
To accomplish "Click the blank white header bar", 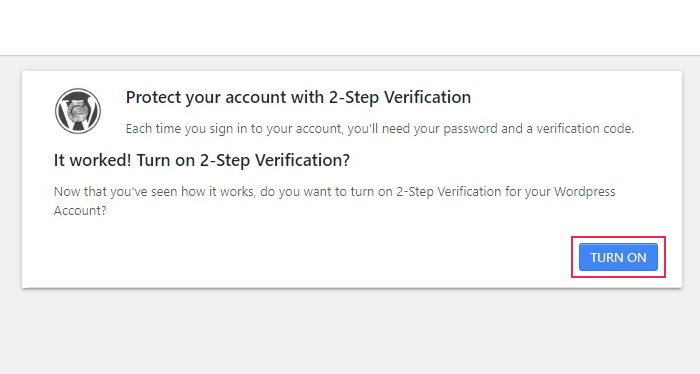I will pos(350,27).
